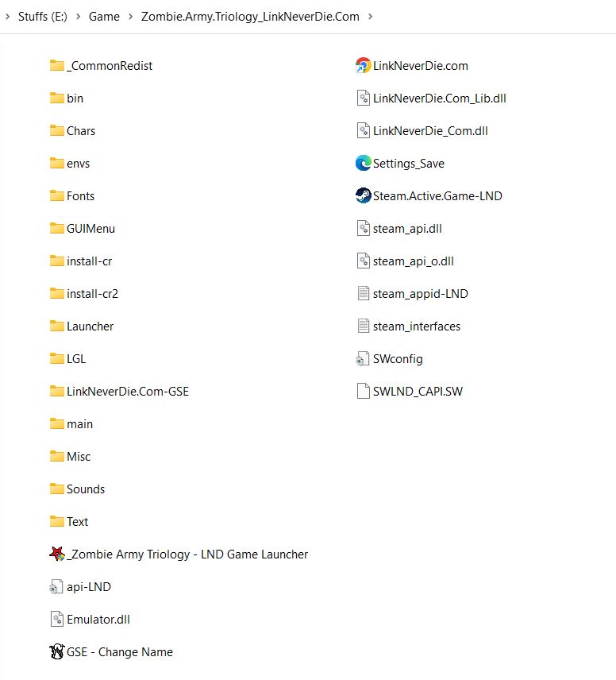This screenshot has height=680, width=616.
Task: Expand the chevron after Stuffs (E:)
Action: (78, 16)
